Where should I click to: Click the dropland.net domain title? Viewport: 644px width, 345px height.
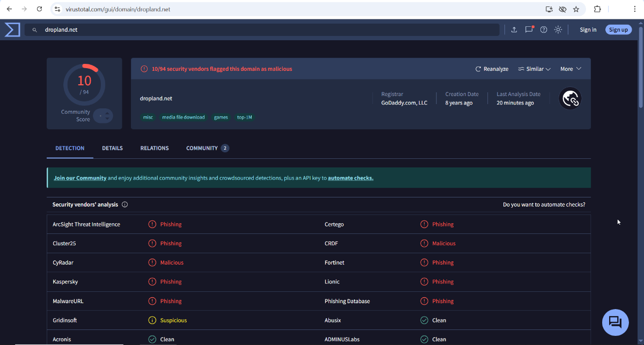click(156, 98)
